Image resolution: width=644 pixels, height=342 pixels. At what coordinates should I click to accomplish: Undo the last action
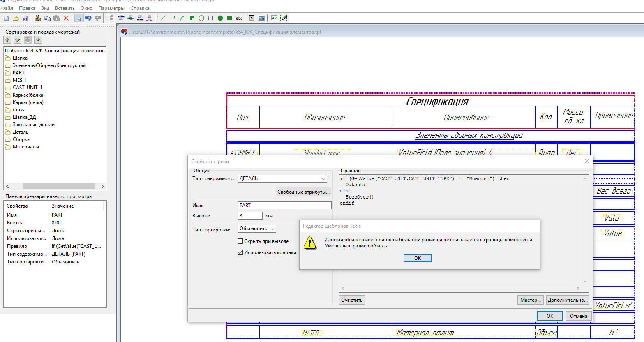[88, 18]
